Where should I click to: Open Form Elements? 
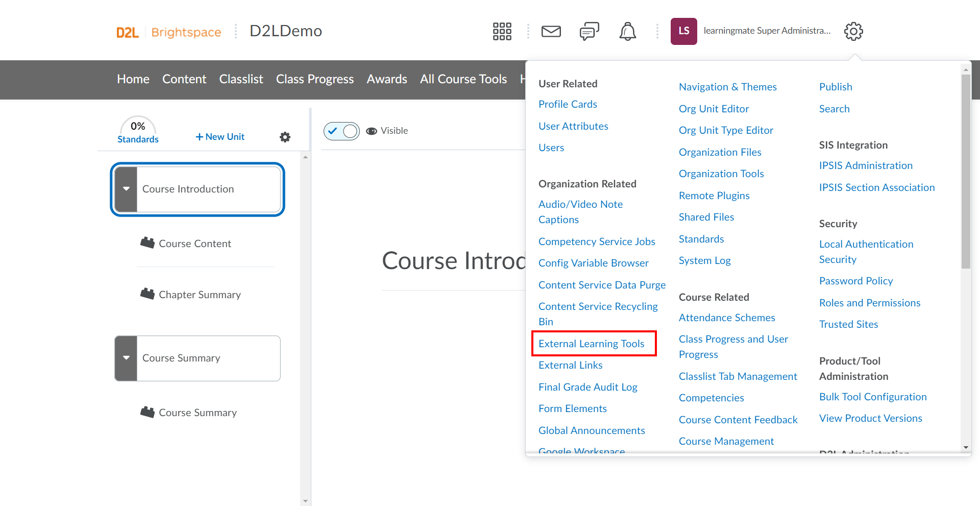coord(572,408)
